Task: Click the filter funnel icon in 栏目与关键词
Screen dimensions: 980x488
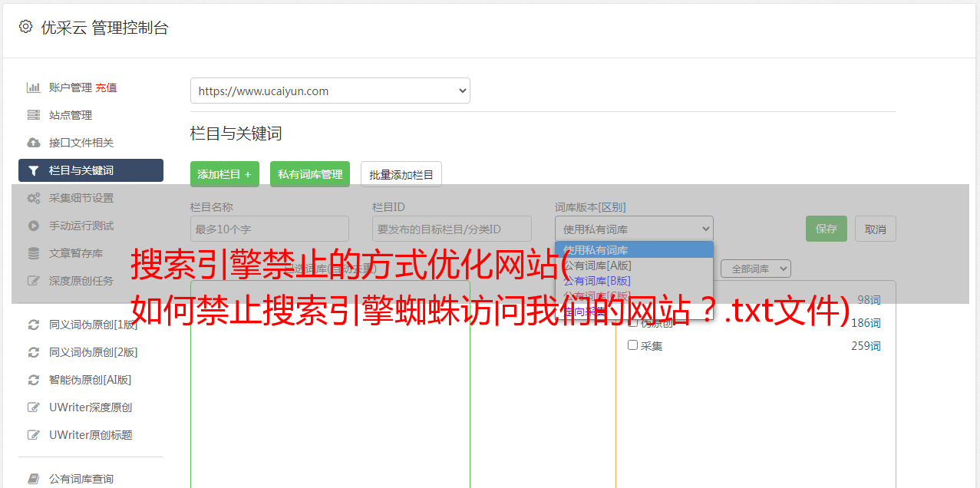Action: (33, 170)
